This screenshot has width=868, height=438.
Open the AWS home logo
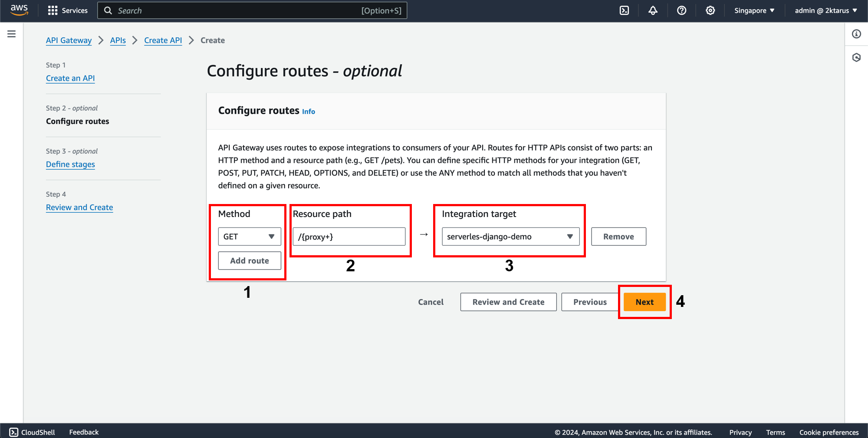tap(19, 10)
